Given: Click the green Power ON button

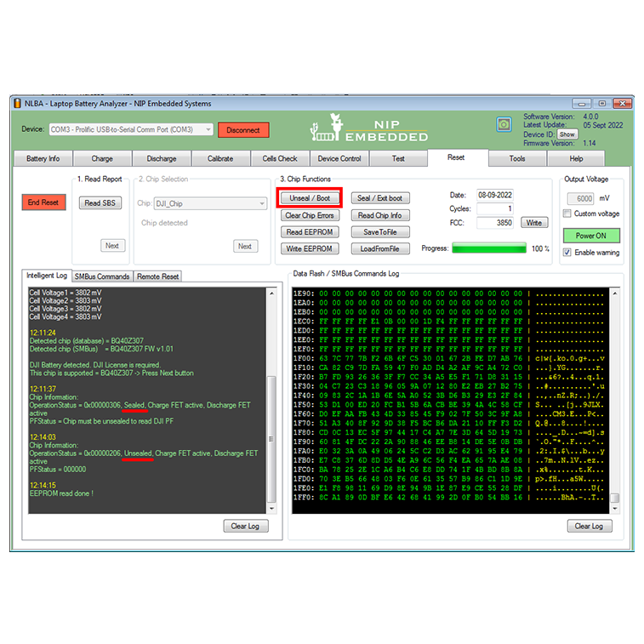Looking at the screenshot, I should (591, 236).
